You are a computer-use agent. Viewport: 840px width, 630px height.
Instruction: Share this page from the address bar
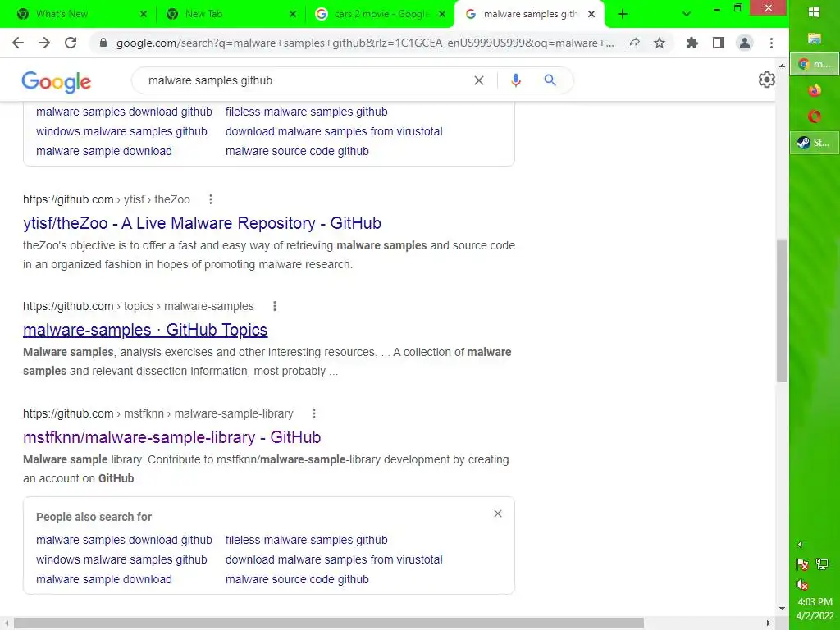[633, 43]
